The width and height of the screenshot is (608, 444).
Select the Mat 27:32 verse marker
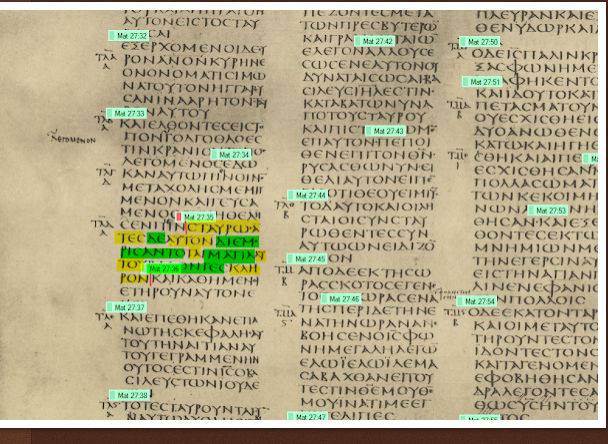pyautogui.click(x=128, y=36)
